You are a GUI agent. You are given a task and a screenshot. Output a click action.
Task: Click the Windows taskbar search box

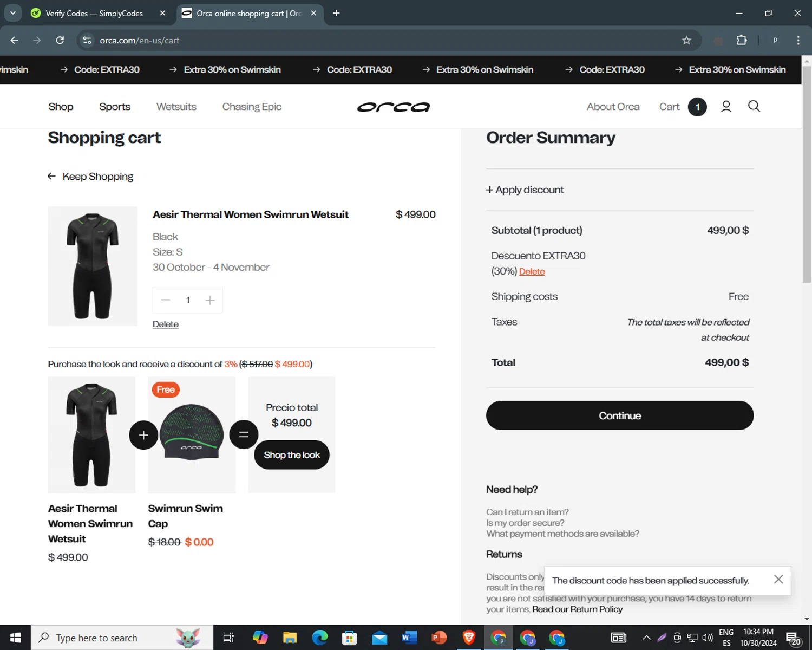122,638
